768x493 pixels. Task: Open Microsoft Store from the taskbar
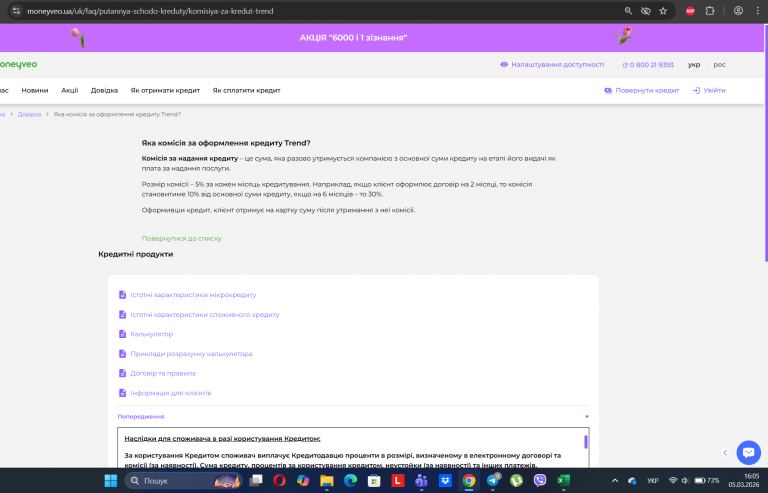point(374,481)
